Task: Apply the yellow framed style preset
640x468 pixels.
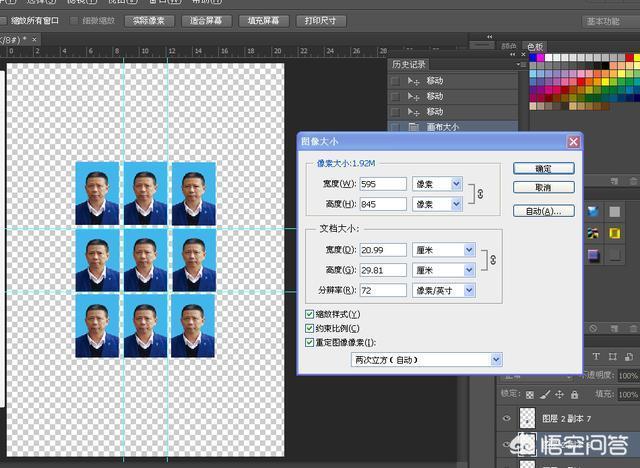Action: (x=615, y=233)
